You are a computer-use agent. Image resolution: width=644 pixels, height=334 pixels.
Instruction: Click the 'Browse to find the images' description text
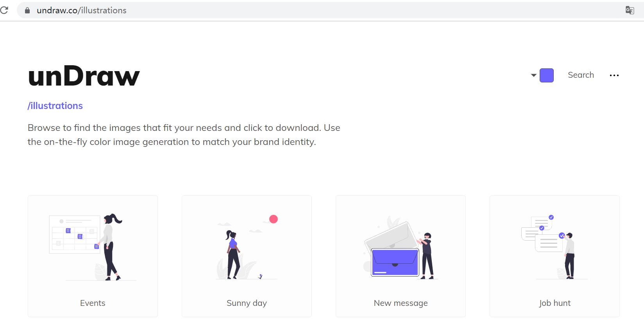point(184,135)
